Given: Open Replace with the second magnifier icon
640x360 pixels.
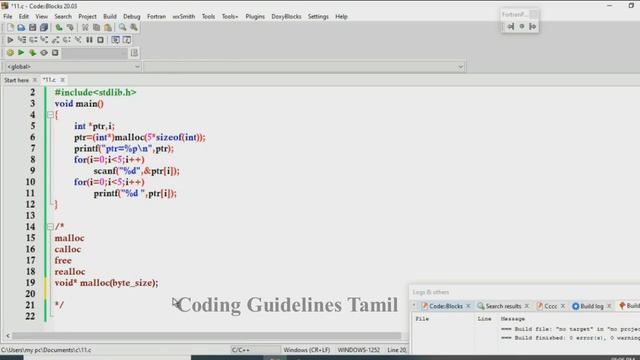Looking at the screenshot, I should (x=134, y=27).
